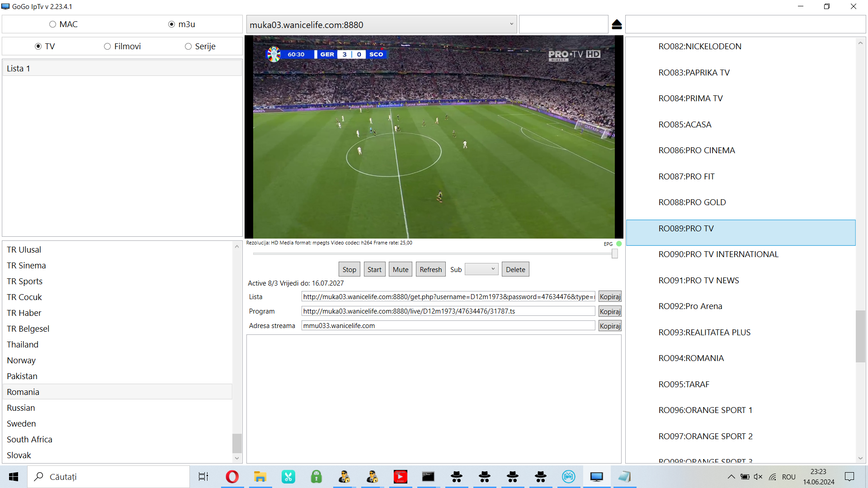The width and height of the screenshot is (868, 488).
Task: Click the green EPG status indicator
Action: click(619, 244)
